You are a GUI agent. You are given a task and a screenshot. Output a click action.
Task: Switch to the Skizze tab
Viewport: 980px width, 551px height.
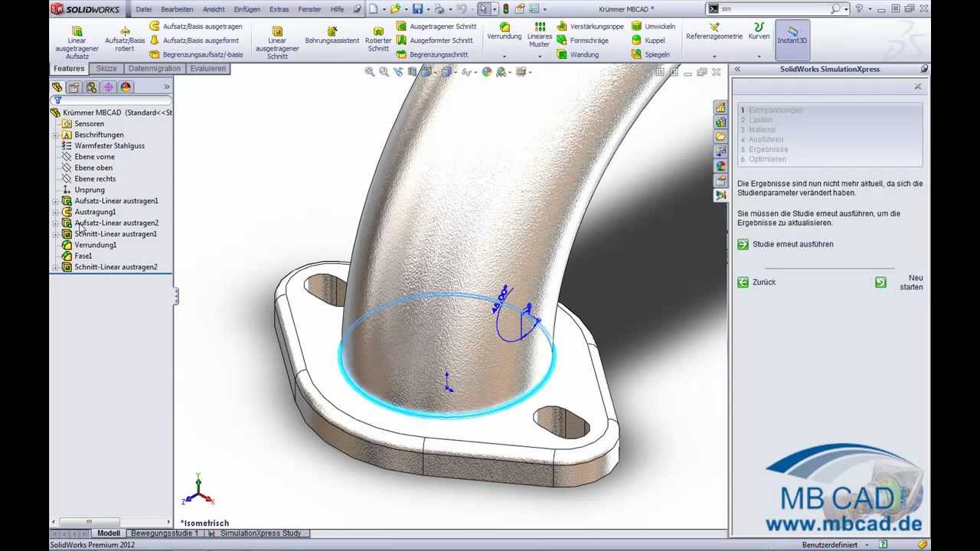106,68
